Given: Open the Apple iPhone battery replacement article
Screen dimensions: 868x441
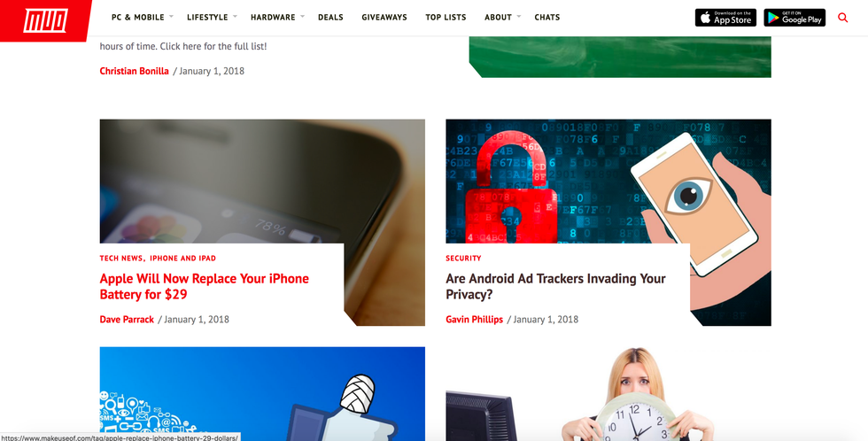Looking at the screenshot, I should (205, 286).
